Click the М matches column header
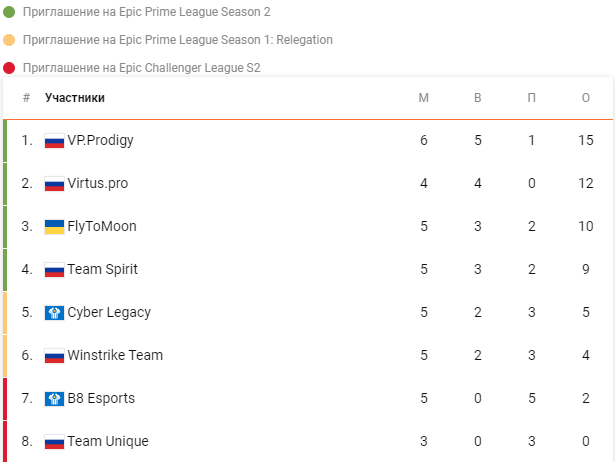The image size is (615, 462). [424, 98]
